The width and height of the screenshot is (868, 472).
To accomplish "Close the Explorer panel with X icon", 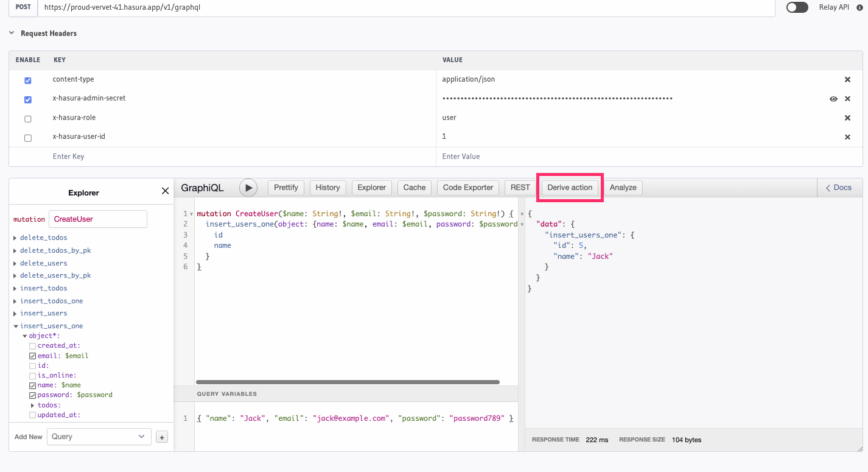I will (165, 191).
